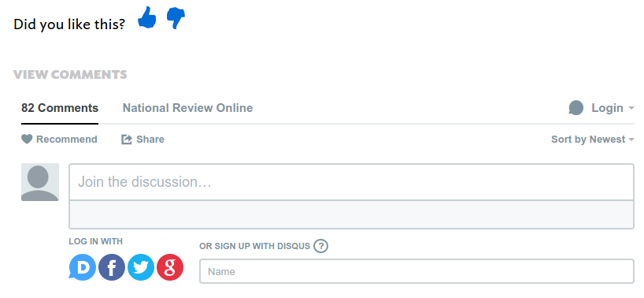The height and width of the screenshot is (298, 644).
Task: Log in with the Disqus icon
Action: 82,267
